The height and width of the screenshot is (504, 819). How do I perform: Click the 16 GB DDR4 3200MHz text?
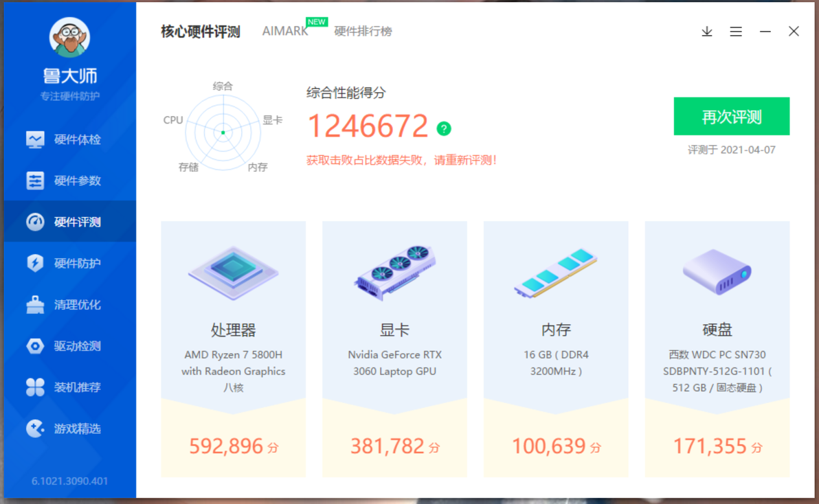(556, 363)
